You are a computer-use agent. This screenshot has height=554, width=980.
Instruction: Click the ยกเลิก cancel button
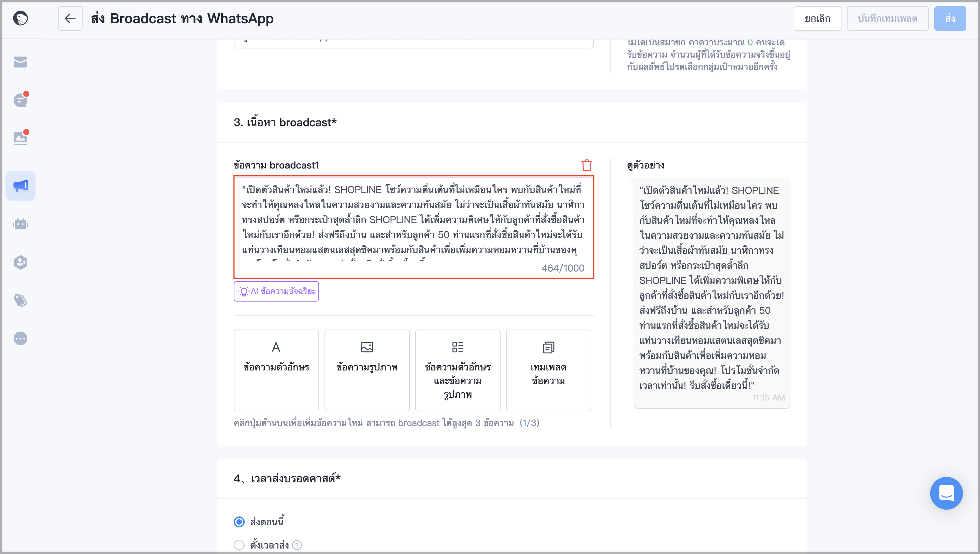point(817,18)
